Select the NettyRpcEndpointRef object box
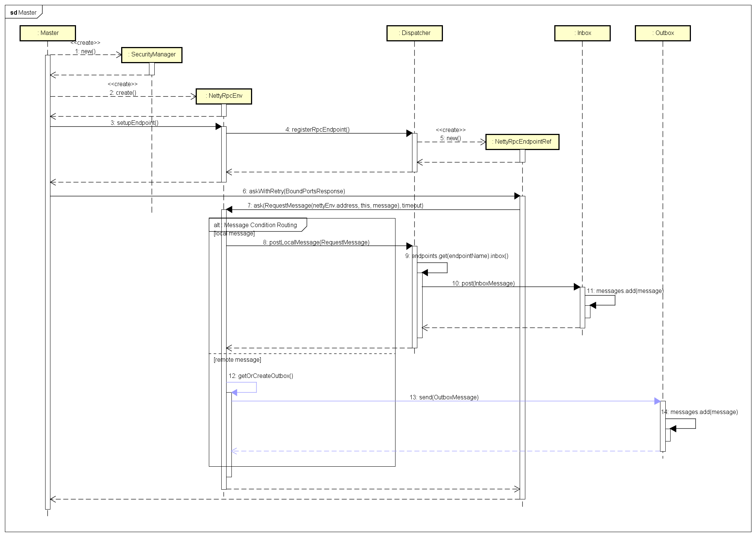Image resolution: width=756 pixels, height=537 pixels. (522, 142)
